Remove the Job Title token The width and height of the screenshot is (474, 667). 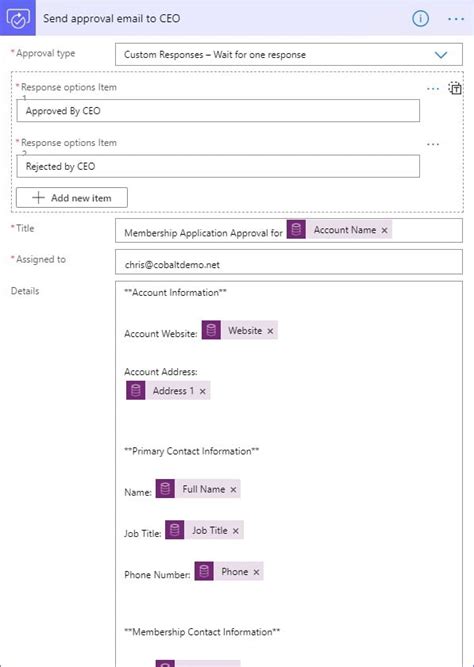pos(236,531)
